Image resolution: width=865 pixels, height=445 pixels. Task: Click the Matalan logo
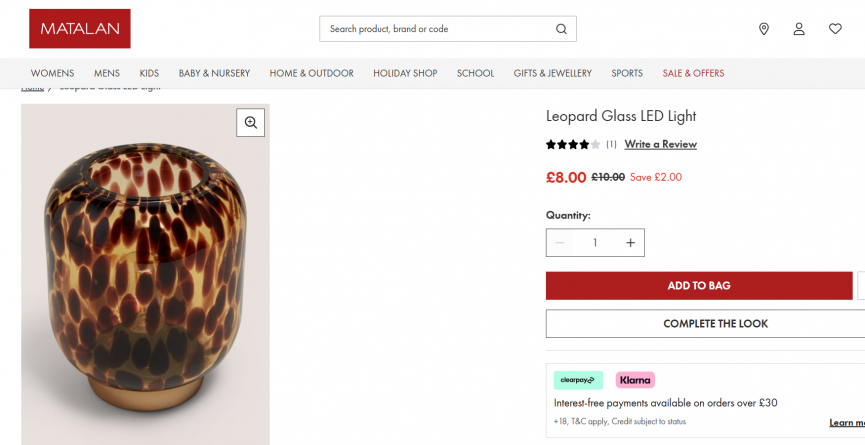(x=80, y=29)
